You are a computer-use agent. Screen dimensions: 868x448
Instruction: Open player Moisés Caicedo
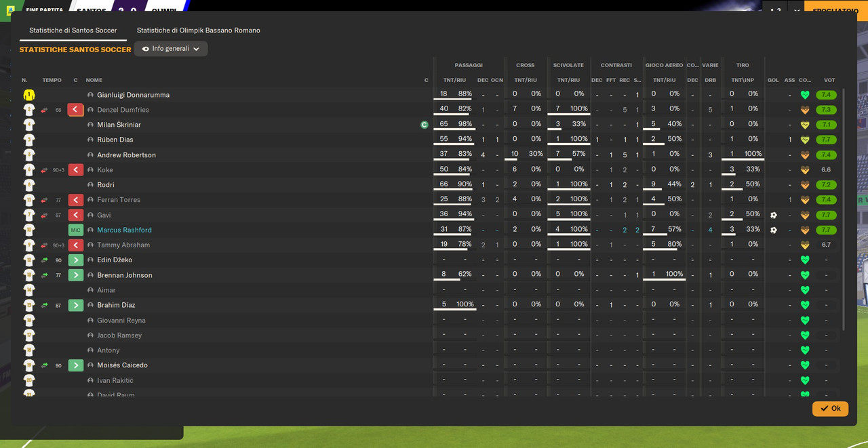coord(122,365)
